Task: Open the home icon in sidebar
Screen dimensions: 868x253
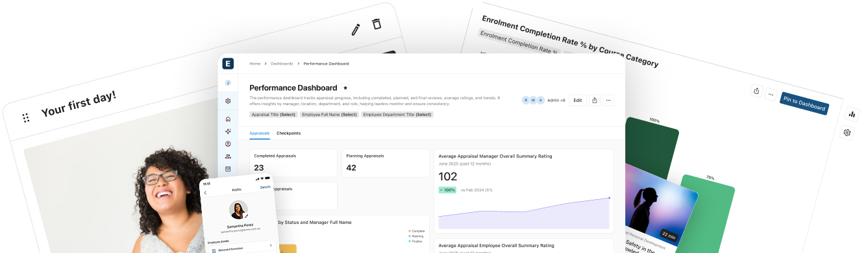Action: pyautogui.click(x=228, y=119)
